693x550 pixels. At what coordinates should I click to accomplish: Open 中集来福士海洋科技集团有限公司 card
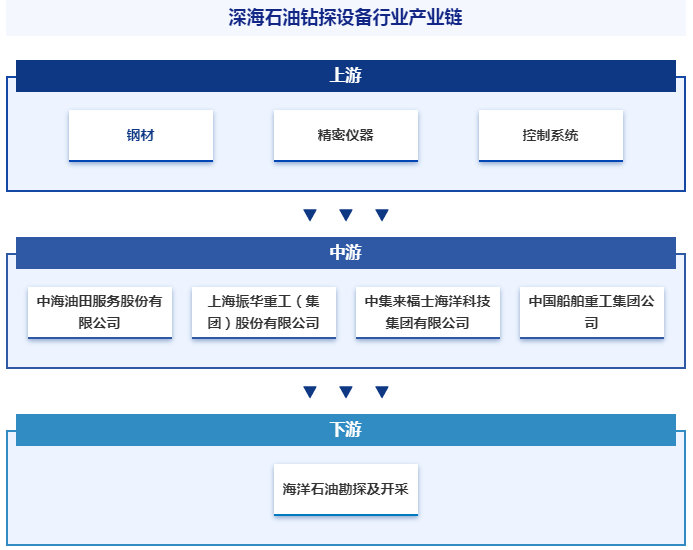coord(428,313)
